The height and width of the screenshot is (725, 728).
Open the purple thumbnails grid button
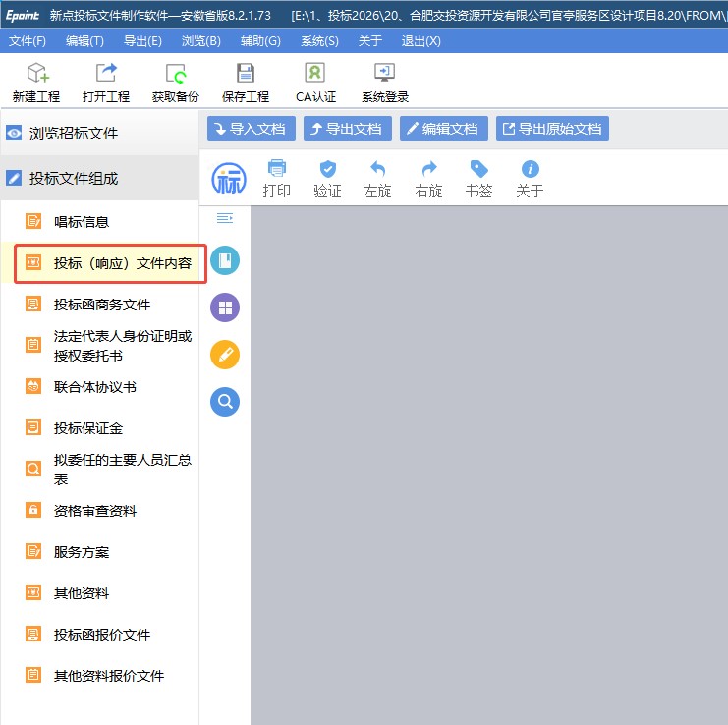225,307
